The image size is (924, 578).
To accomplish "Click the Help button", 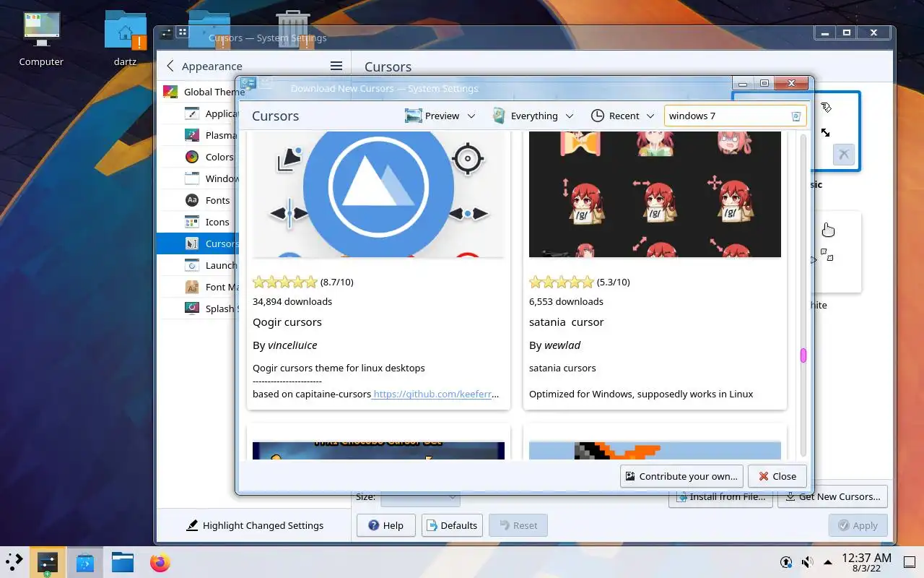I will click(x=386, y=525).
